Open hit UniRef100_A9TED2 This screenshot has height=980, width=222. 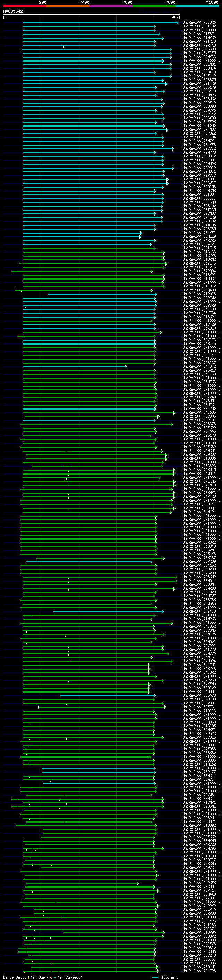[x=199, y=26]
